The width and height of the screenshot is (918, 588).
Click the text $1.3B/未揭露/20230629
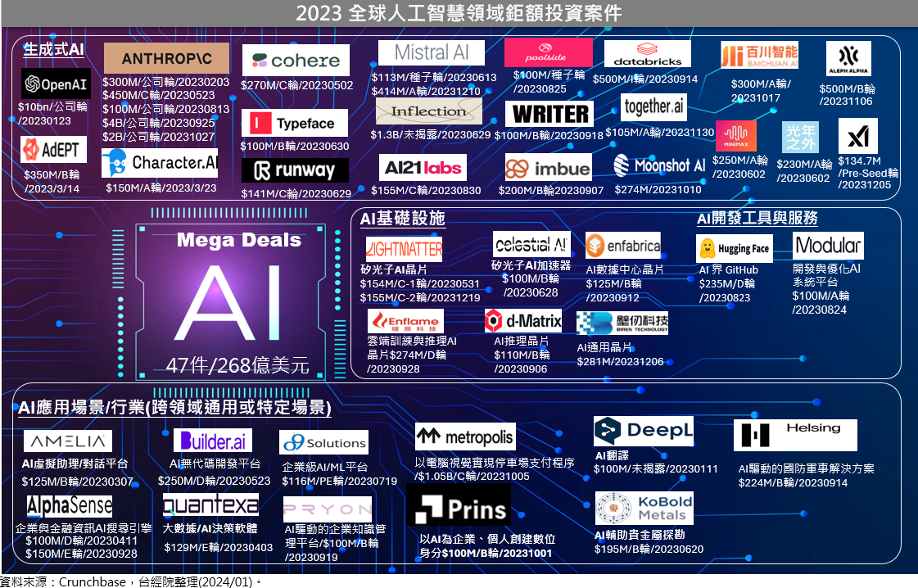point(430,134)
